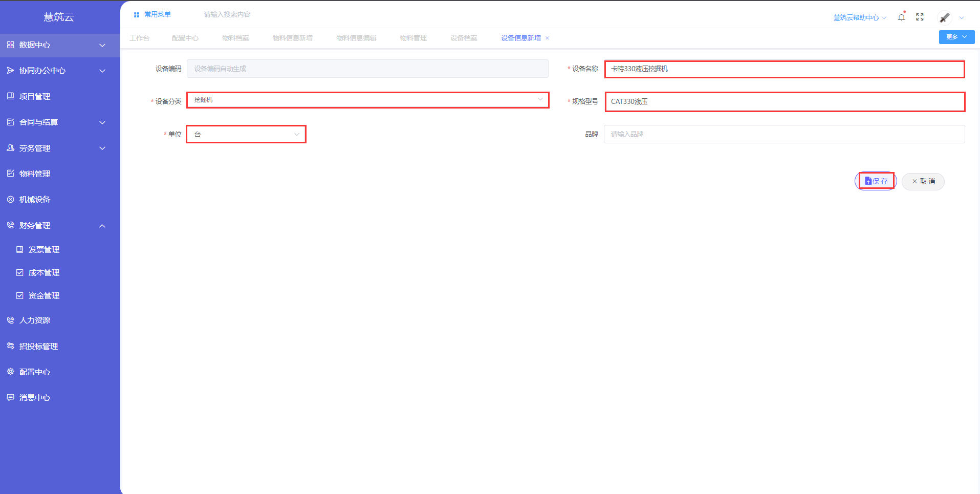The width and height of the screenshot is (980, 494).
Task: Click the disabled 设备编码 field
Action: (x=367, y=69)
